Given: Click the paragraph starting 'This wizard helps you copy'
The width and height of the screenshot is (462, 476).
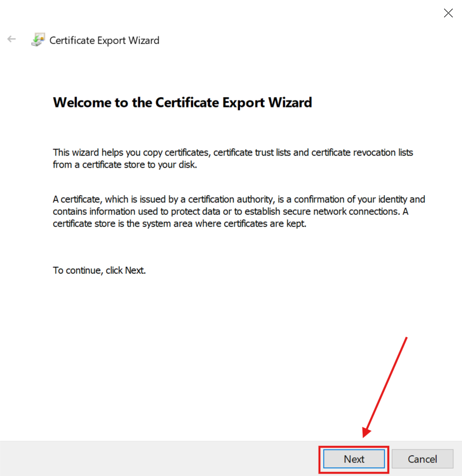Looking at the screenshot, I should point(233,158).
